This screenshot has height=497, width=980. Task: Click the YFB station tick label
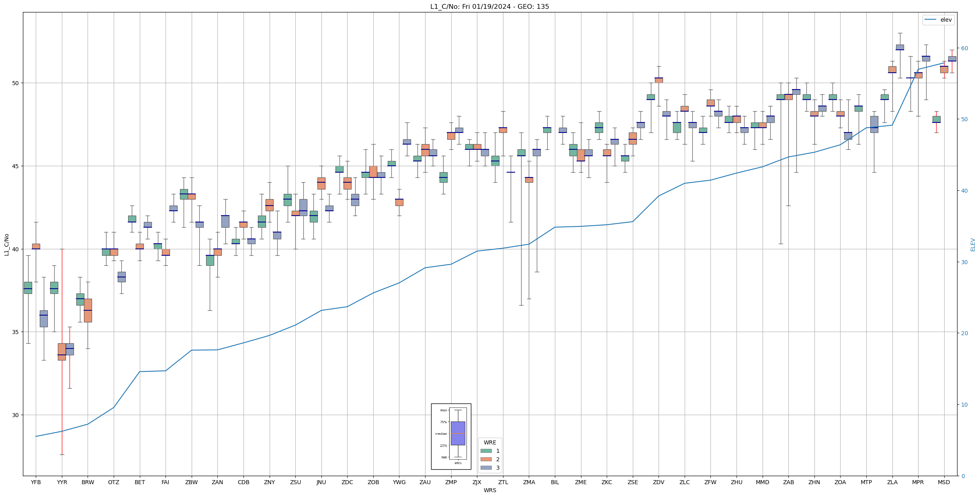36,483
